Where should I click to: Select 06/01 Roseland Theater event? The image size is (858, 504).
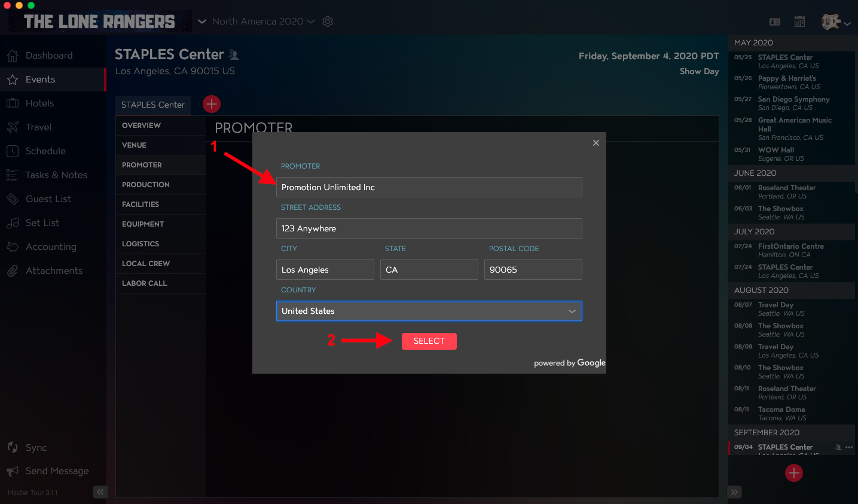click(x=792, y=192)
